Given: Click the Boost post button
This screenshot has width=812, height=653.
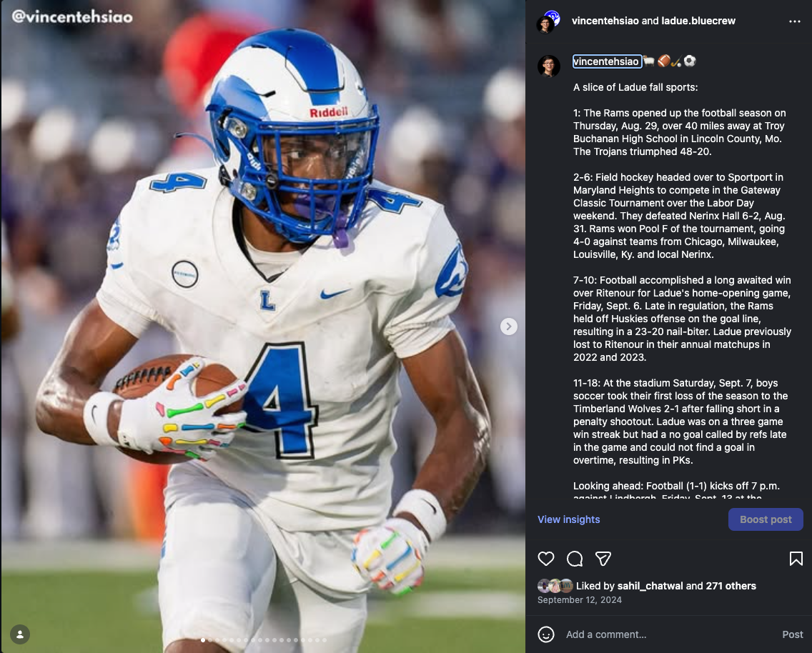Looking at the screenshot, I should (x=766, y=519).
